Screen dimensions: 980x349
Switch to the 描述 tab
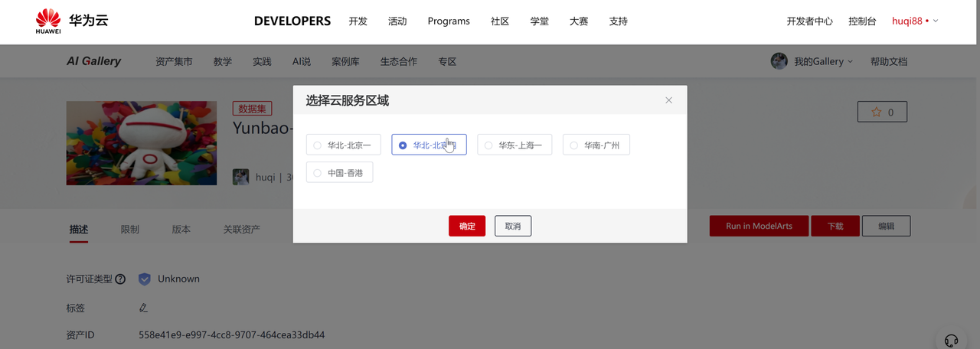(79, 229)
